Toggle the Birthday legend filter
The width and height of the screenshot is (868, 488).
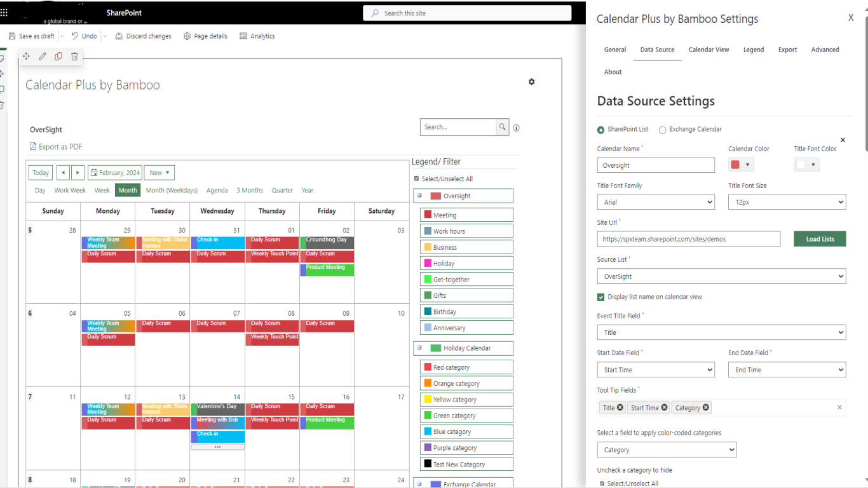(x=466, y=311)
